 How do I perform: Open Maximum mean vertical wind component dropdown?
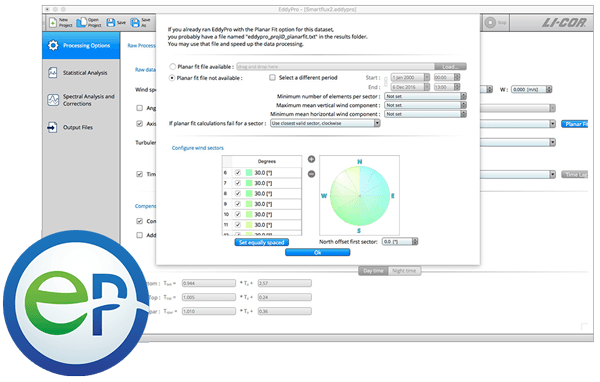click(x=425, y=105)
